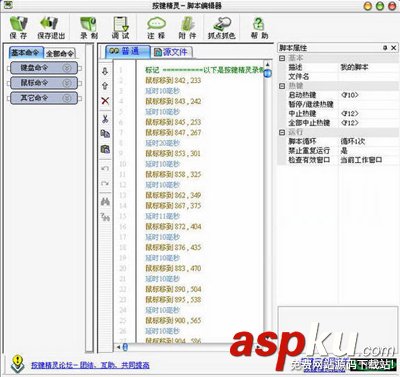Select script line 鼠标移到 845,253

pos(173,122)
